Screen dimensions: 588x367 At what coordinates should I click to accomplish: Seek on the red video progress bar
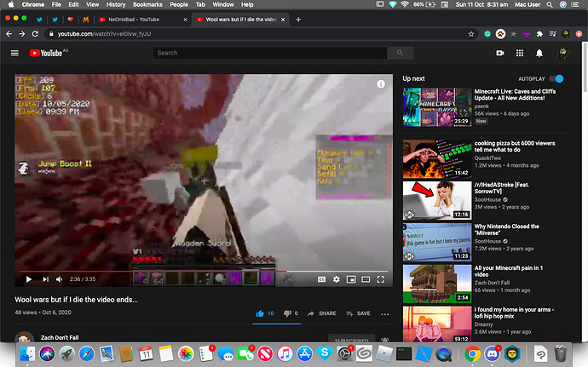tap(203, 271)
